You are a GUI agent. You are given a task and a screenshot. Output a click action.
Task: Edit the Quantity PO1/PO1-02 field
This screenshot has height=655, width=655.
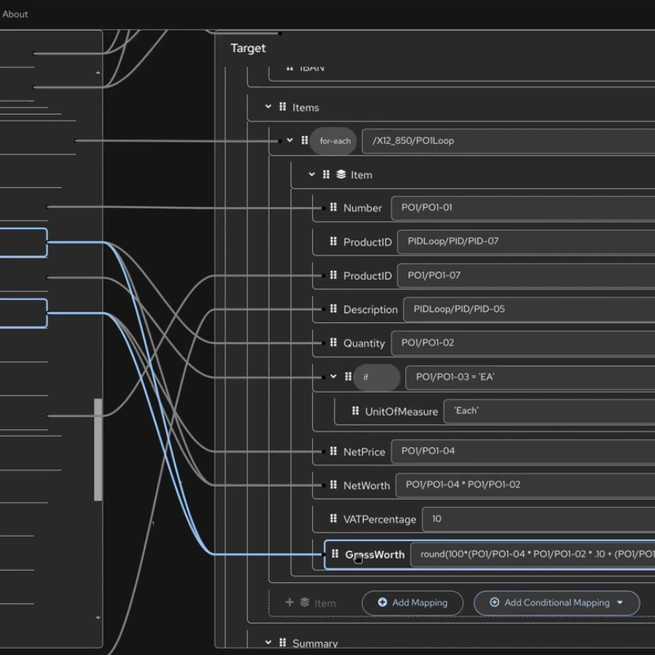point(523,343)
